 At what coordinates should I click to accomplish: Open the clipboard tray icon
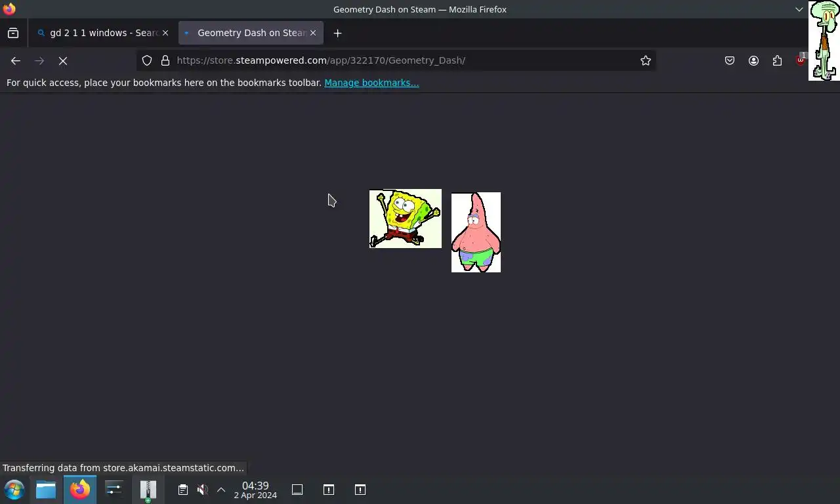click(183, 490)
